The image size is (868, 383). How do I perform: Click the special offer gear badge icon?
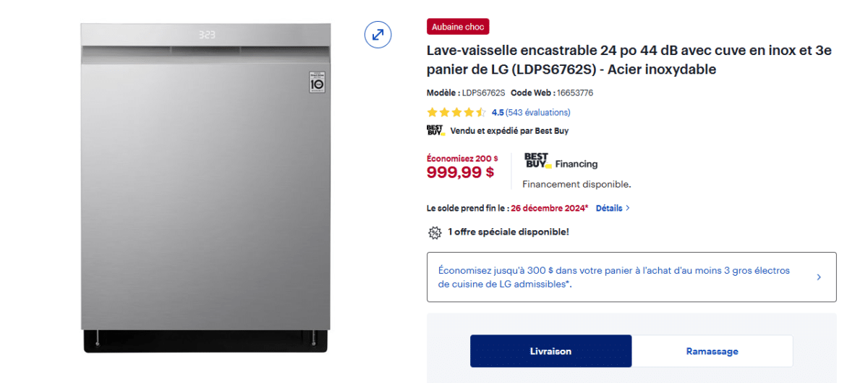tap(435, 232)
